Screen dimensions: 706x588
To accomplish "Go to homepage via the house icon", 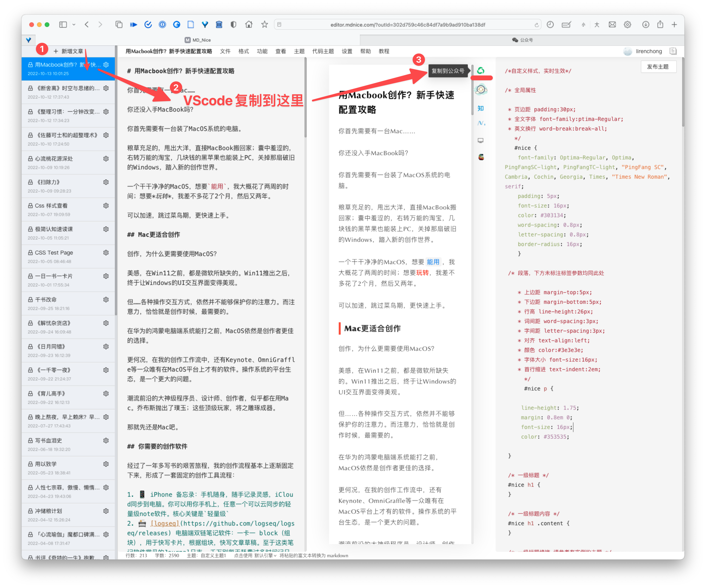I will pyautogui.click(x=249, y=24).
